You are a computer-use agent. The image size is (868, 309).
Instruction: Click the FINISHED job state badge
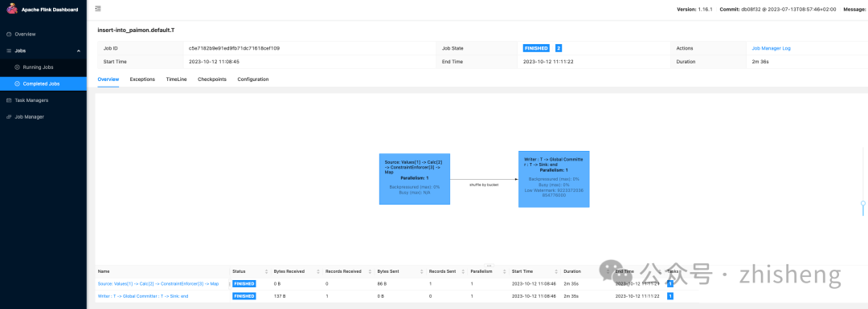point(536,49)
